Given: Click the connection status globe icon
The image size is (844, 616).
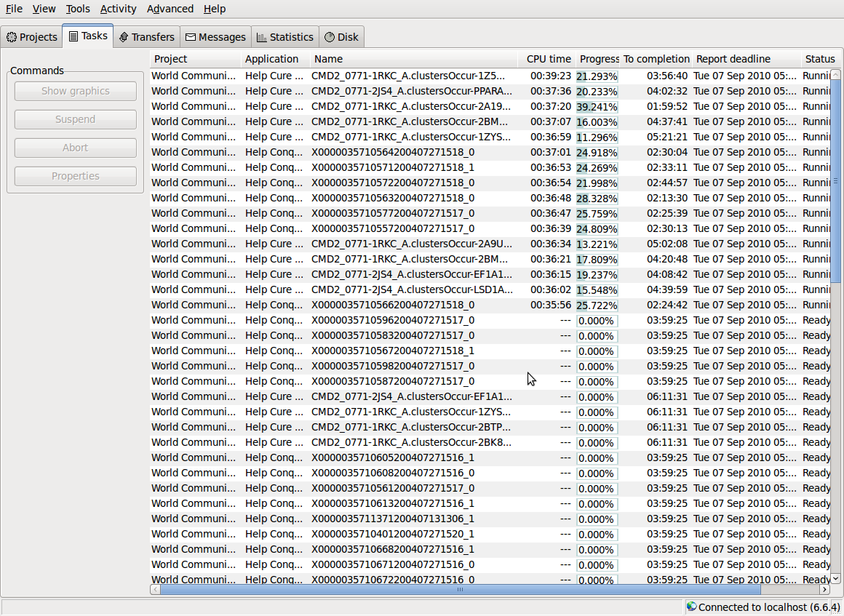Looking at the screenshot, I should (x=691, y=607).
